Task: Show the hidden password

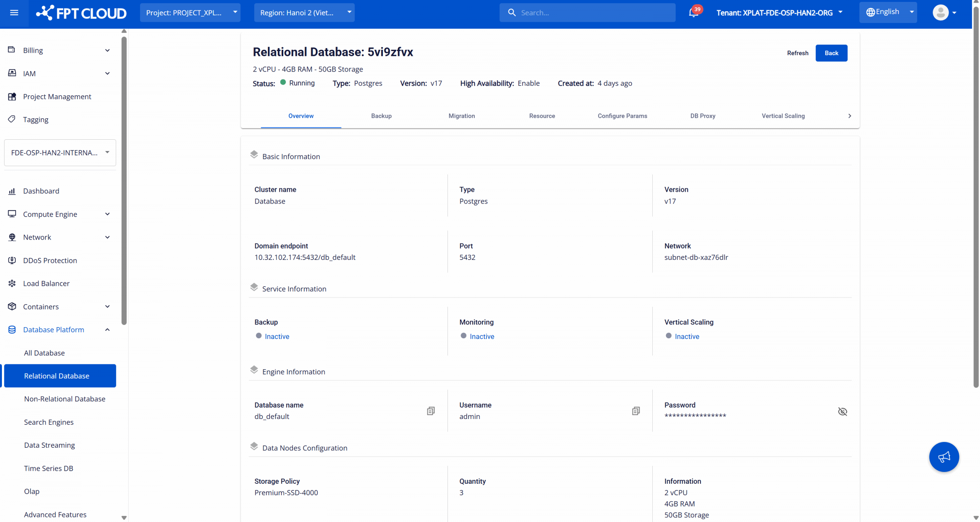Action: (x=842, y=411)
